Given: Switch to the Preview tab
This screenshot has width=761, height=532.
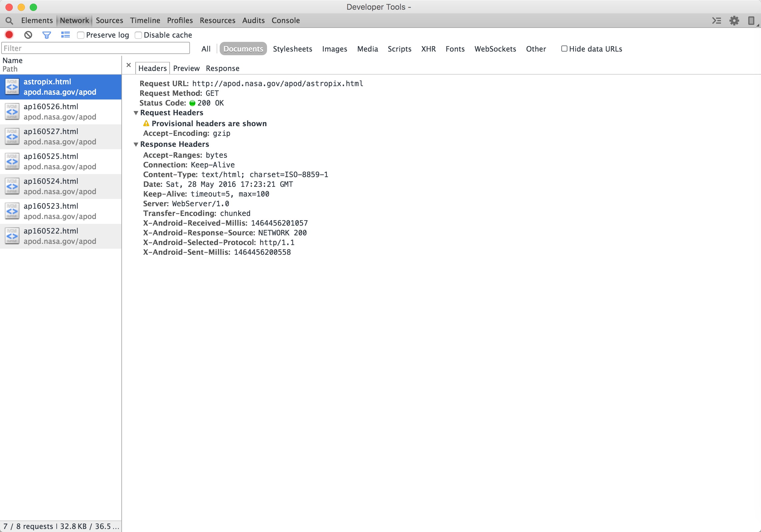Looking at the screenshot, I should (x=186, y=68).
